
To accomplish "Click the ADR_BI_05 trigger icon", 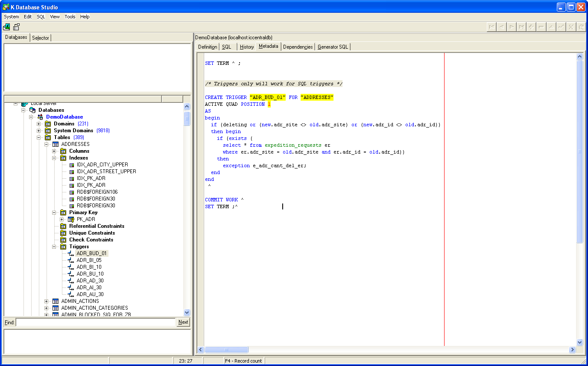I will pos(71,260).
